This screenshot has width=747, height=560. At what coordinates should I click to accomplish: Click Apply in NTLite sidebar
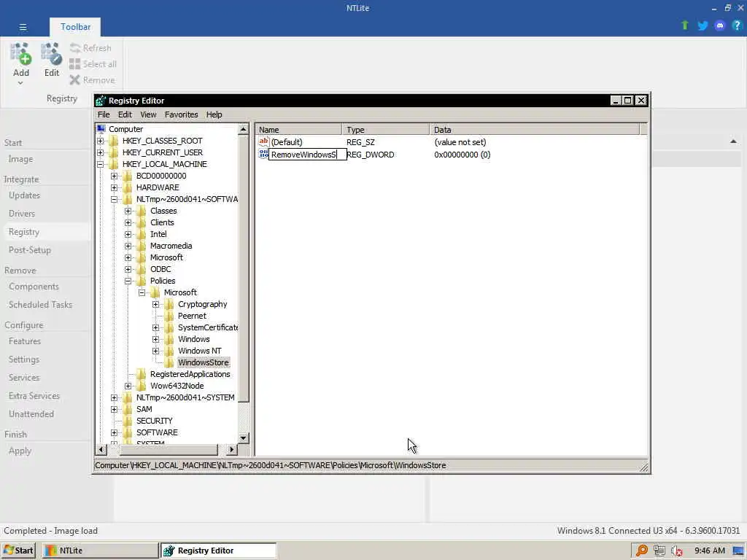click(x=20, y=451)
